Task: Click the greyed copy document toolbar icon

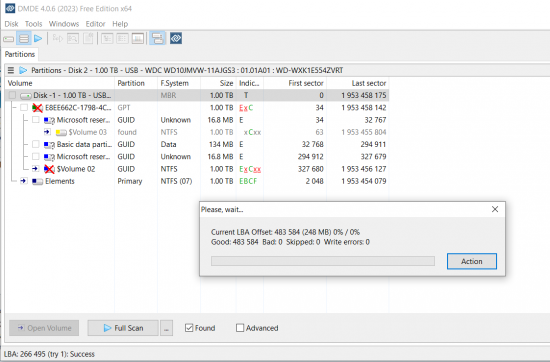Action: point(88,39)
